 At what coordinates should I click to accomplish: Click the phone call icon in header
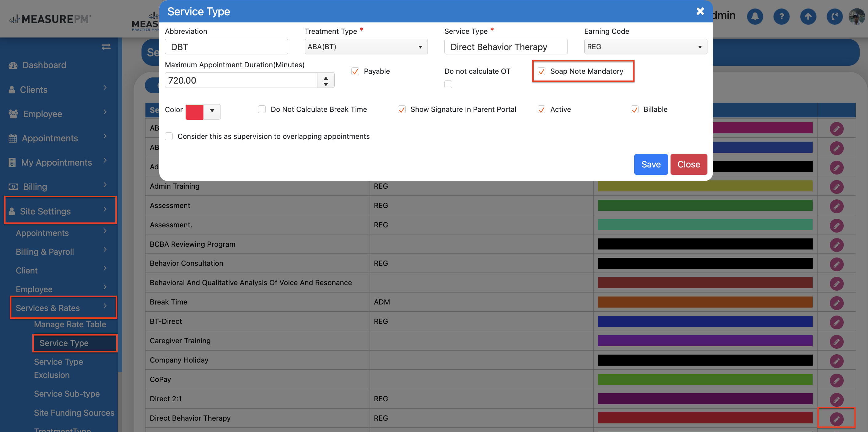coord(834,16)
